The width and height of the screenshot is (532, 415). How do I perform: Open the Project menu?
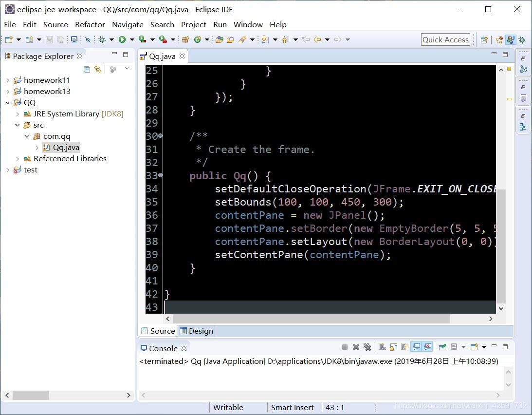coord(193,25)
